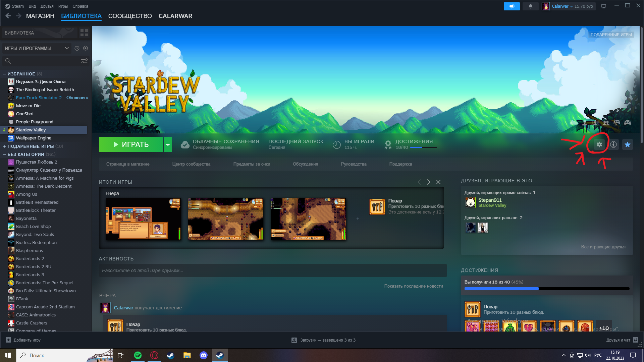Viewport: 644px width, 362px height.
Task: Open advanced library filter options
Action: (x=84, y=61)
